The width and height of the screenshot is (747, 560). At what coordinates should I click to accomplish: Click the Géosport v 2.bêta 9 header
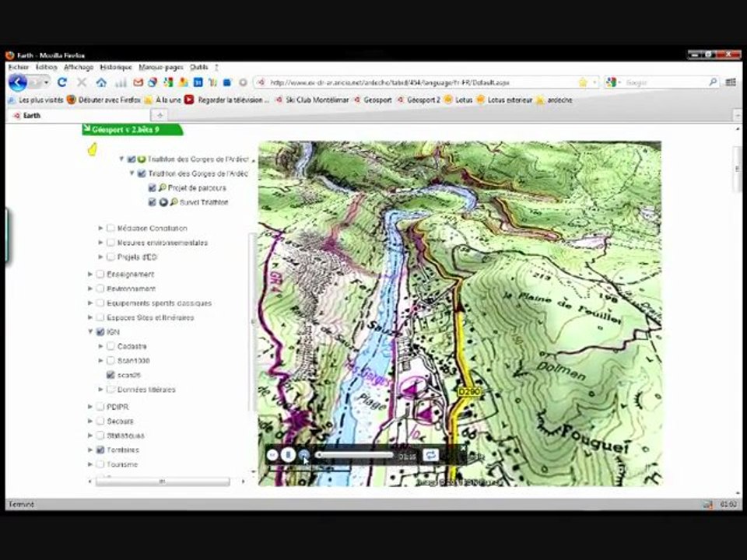click(132, 130)
